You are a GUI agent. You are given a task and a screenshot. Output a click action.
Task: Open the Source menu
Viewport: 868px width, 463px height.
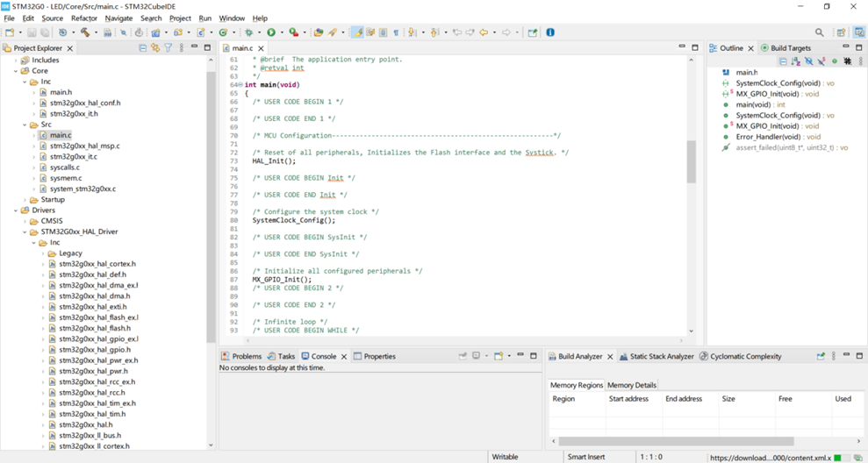[52, 18]
